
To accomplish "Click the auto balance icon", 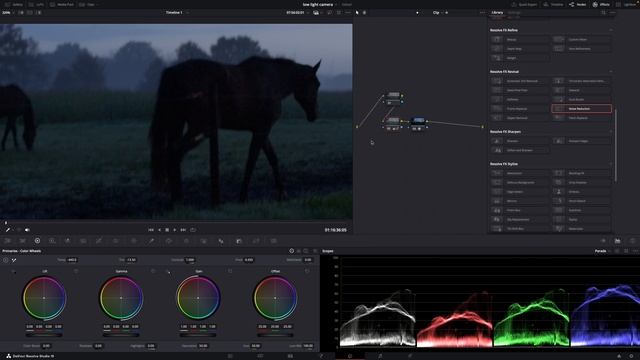I will click(5, 260).
